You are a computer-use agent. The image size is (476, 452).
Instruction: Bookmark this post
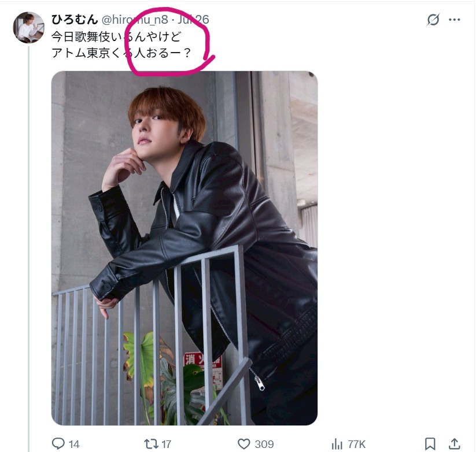coord(430,444)
